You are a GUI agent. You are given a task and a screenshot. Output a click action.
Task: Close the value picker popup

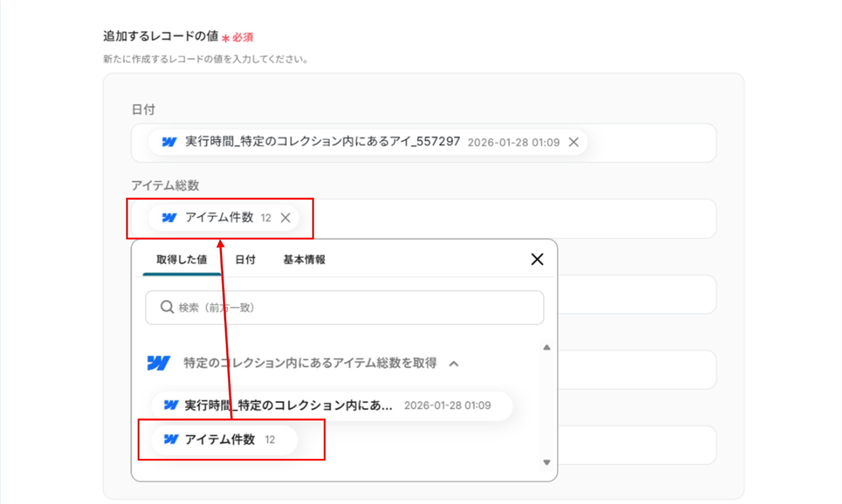pos(537,259)
